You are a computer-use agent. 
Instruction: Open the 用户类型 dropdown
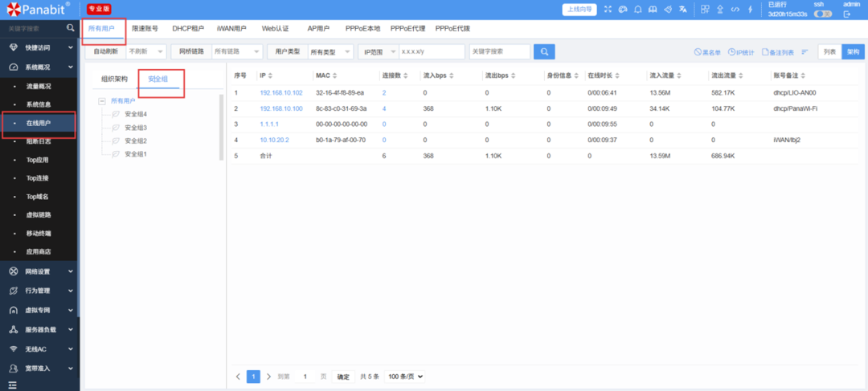330,51
